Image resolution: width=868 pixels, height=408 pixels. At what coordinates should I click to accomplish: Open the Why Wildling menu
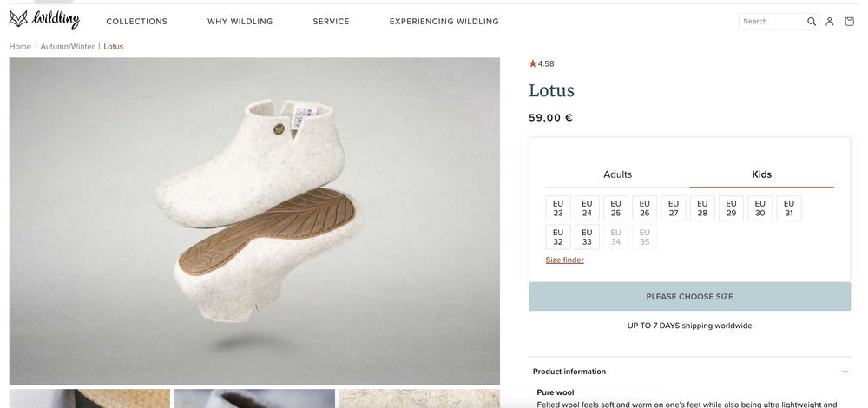point(240,22)
